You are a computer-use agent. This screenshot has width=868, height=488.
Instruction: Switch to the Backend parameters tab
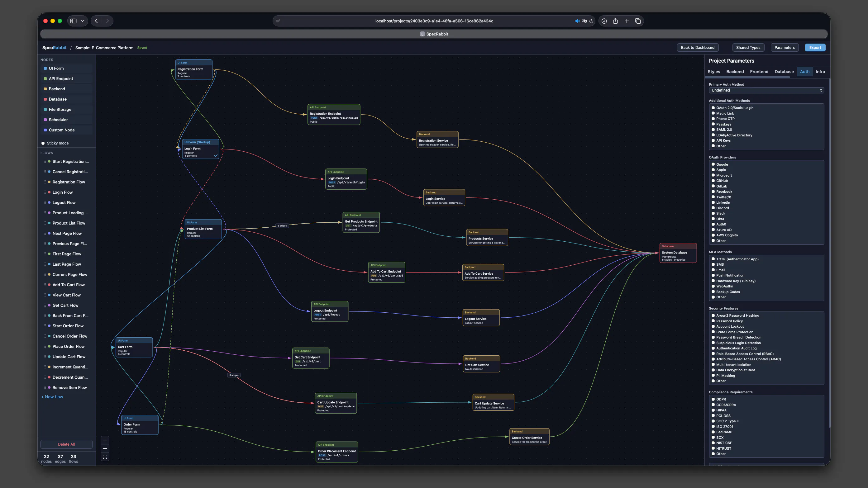[735, 72]
